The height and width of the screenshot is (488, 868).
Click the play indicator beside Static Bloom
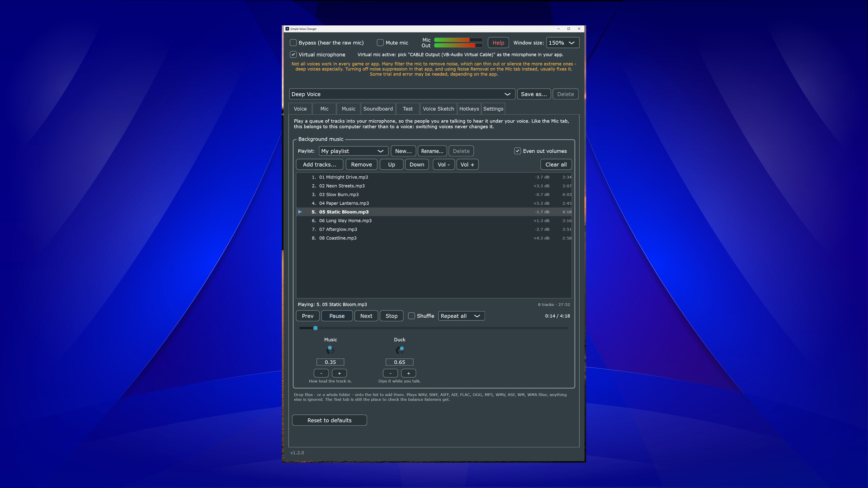click(300, 212)
